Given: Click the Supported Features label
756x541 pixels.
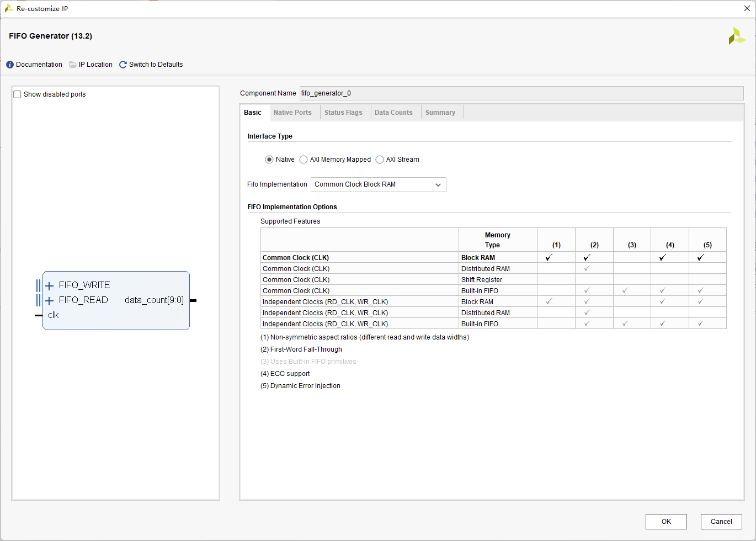Looking at the screenshot, I should 290,221.
